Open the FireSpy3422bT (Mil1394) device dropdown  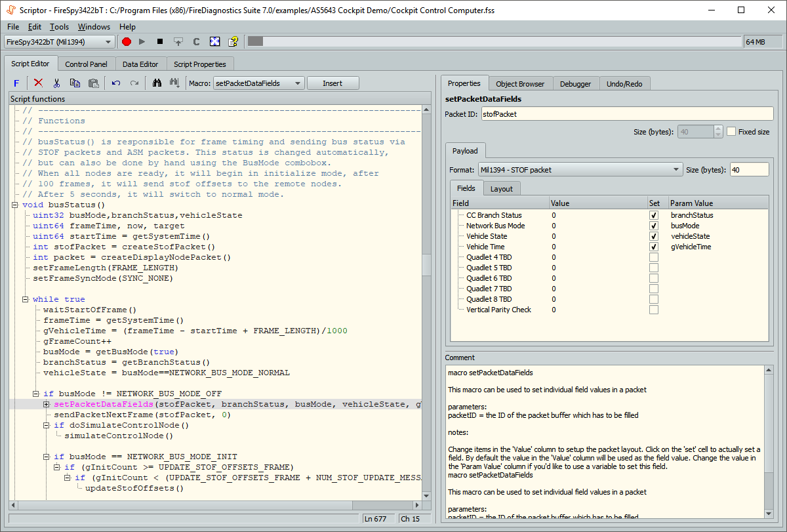pos(59,41)
